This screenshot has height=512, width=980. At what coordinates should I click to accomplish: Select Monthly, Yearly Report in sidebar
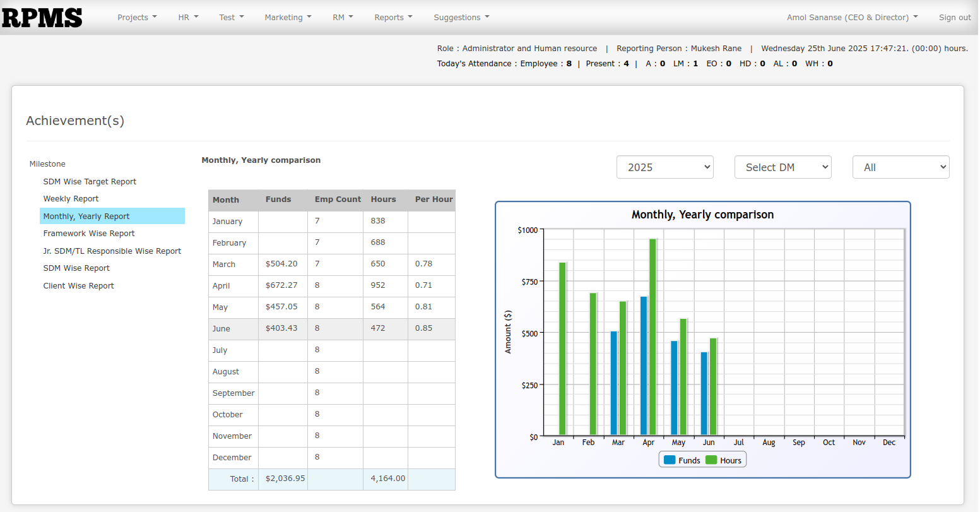(x=112, y=216)
